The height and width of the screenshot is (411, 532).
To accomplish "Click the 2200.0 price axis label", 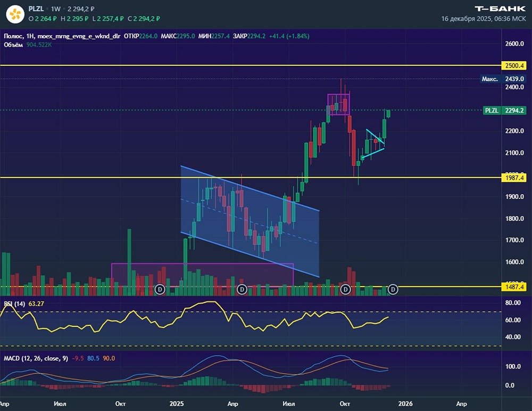I will click(514, 131).
